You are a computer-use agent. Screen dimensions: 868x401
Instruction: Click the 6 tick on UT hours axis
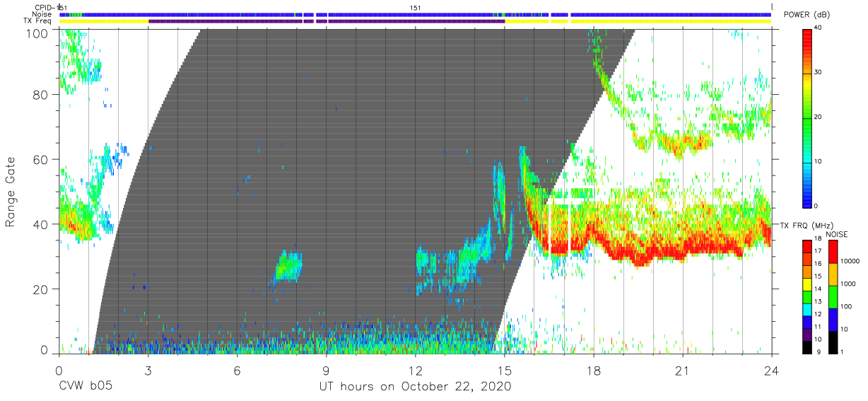237,370
